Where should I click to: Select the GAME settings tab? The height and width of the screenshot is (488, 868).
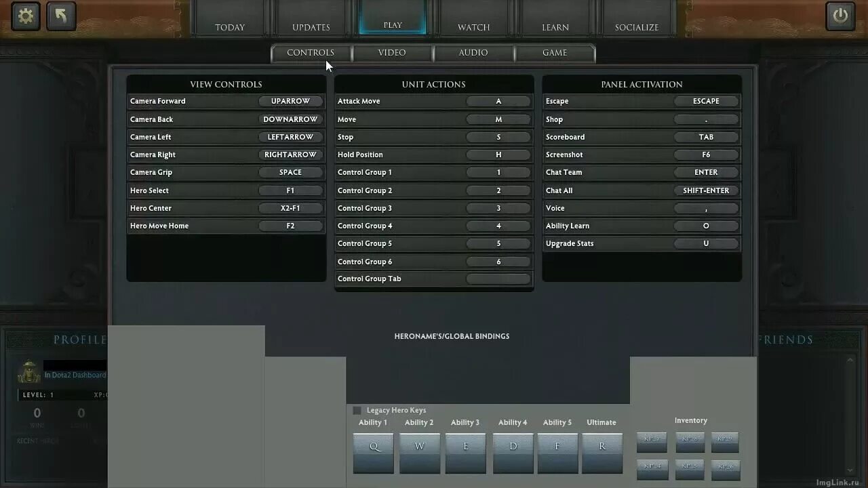coord(555,53)
